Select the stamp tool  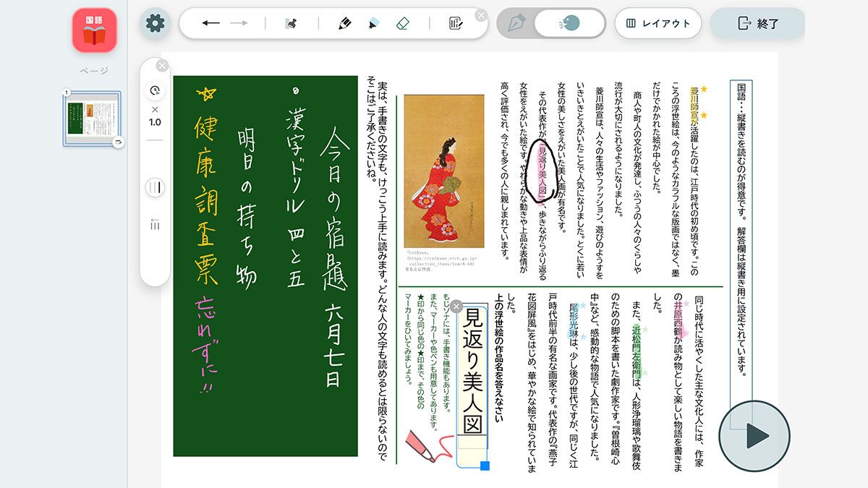[x=292, y=22]
